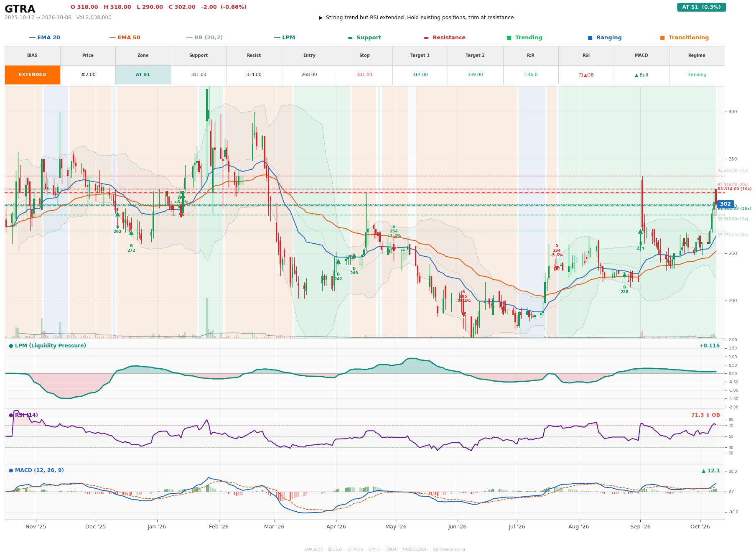Select the B 242 buy marker label
The image size is (756, 556).
[x=338, y=277]
